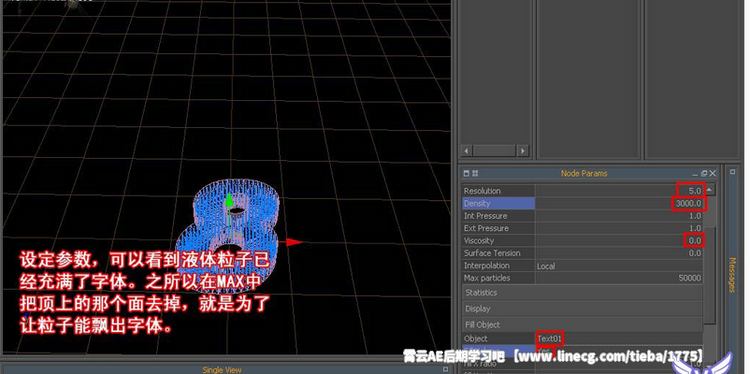Click the grid icon in Node Params header
The width and height of the screenshot is (750, 374).
pyautogui.click(x=475, y=173)
